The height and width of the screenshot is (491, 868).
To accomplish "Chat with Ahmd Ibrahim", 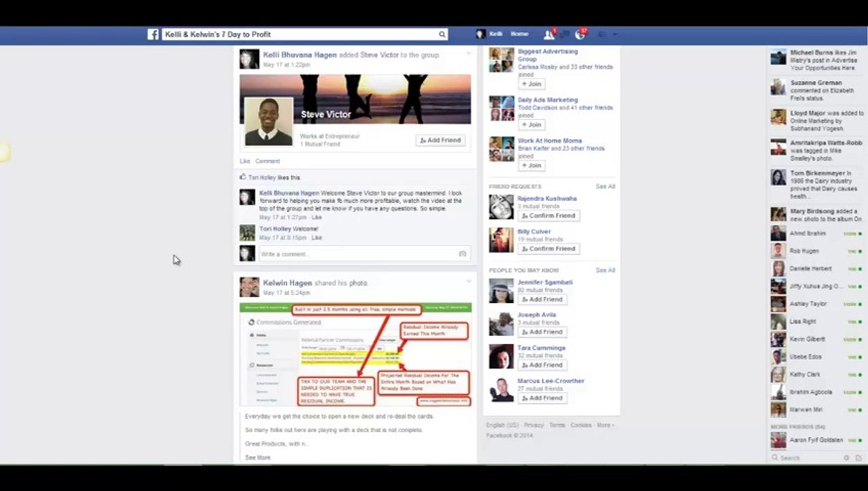I will (x=817, y=233).
